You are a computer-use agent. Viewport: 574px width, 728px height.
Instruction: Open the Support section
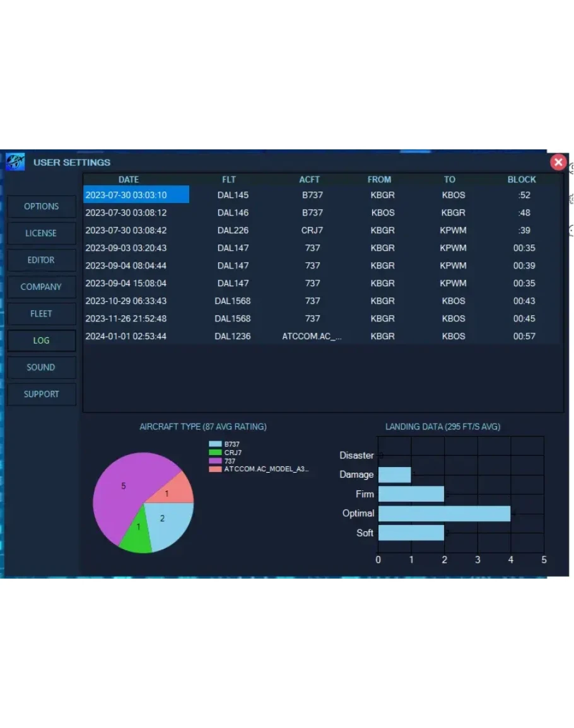pyautogui.click(x=42, y=395)
